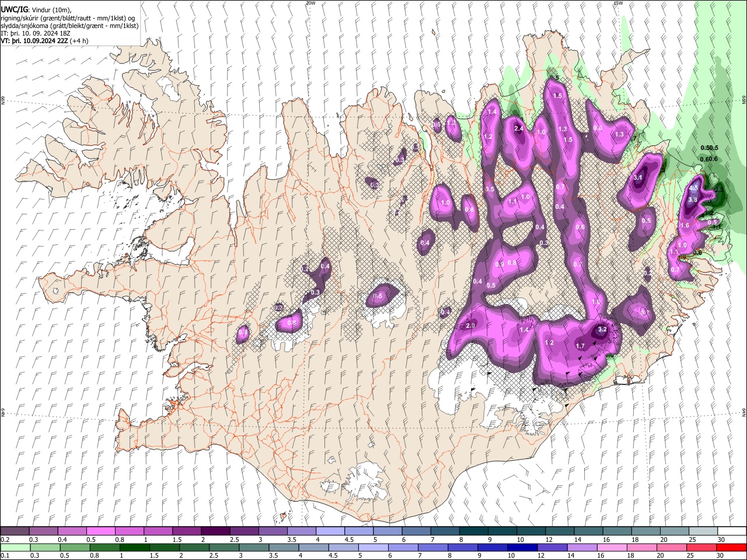Pick the medium purple 1.5–2 snow legend swatch
This screenshot has width=747, height=560.
(x=186, y=531)
